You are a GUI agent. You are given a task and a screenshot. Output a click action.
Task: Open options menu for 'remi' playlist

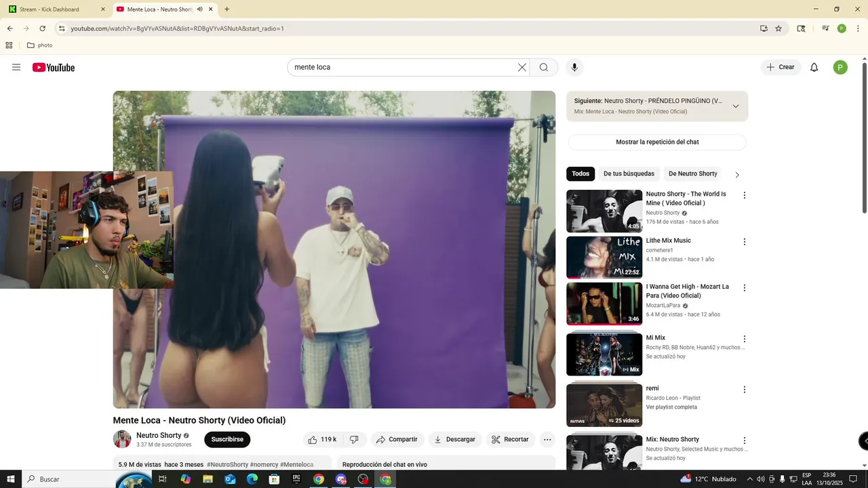pyautogui.click(x=744, y=390)
